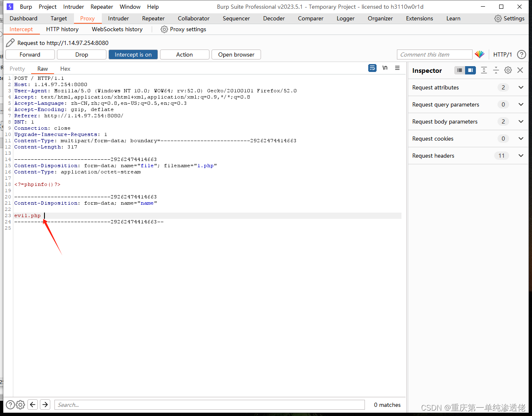Forward the intercepted request

(x=30, y=54)
